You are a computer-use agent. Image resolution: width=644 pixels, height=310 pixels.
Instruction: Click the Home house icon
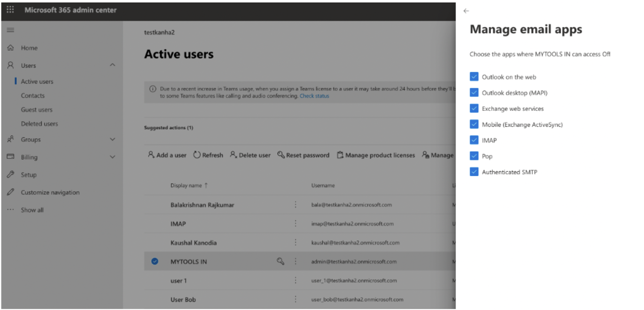click(x=10, y=48)
